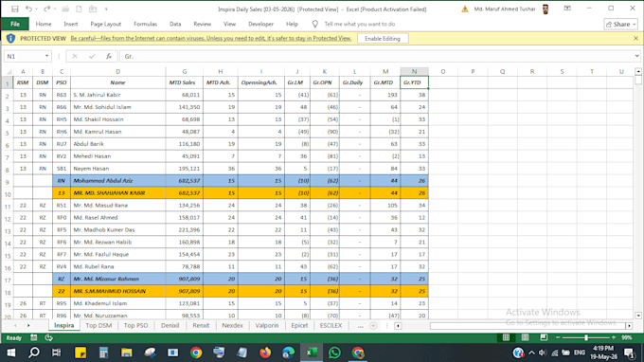
Task: Open the Customize Quick Access Toolbar dropdown
Action: [106, 9]
